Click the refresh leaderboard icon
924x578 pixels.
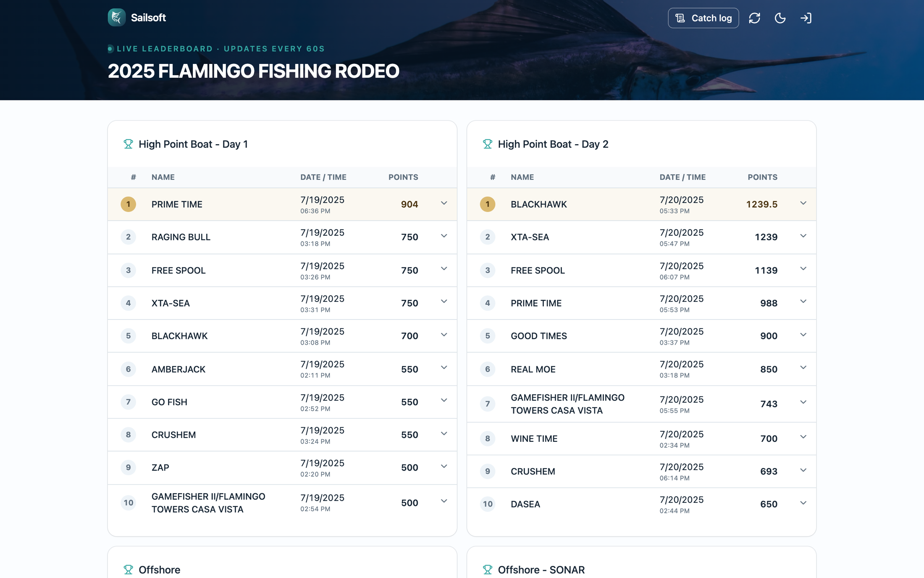point(754,18)
